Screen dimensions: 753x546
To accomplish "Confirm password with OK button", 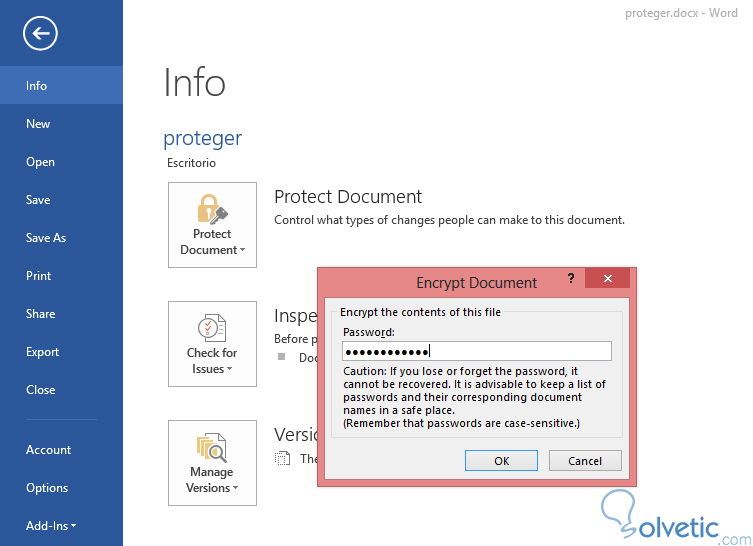I will (x=501, y=461).
